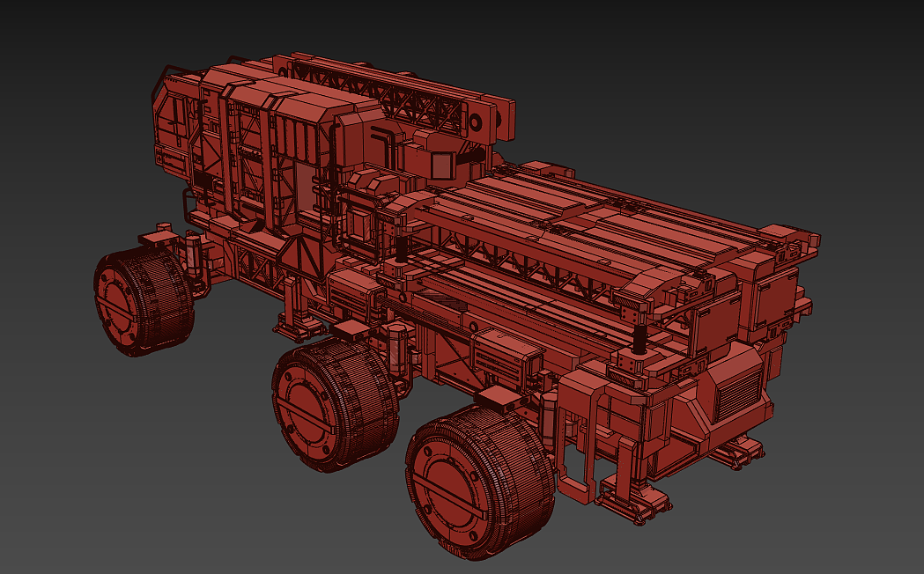Select the nearest large wheel of the vehicle

(480, 481)
